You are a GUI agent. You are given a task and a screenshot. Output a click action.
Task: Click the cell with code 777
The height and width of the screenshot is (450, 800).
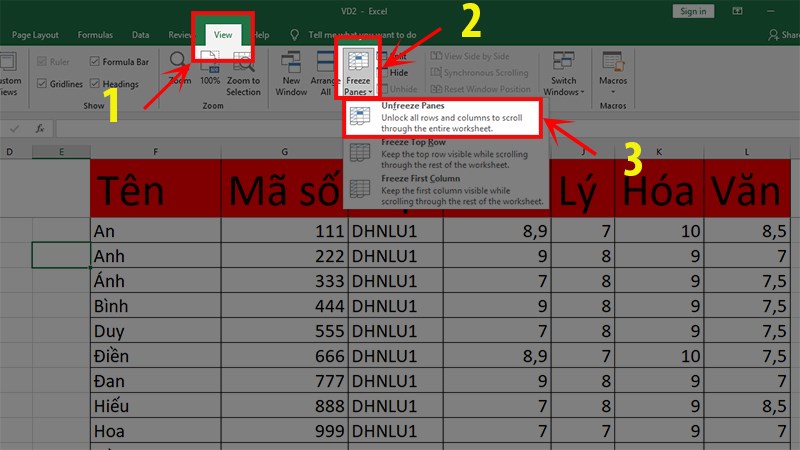point(285,381)
